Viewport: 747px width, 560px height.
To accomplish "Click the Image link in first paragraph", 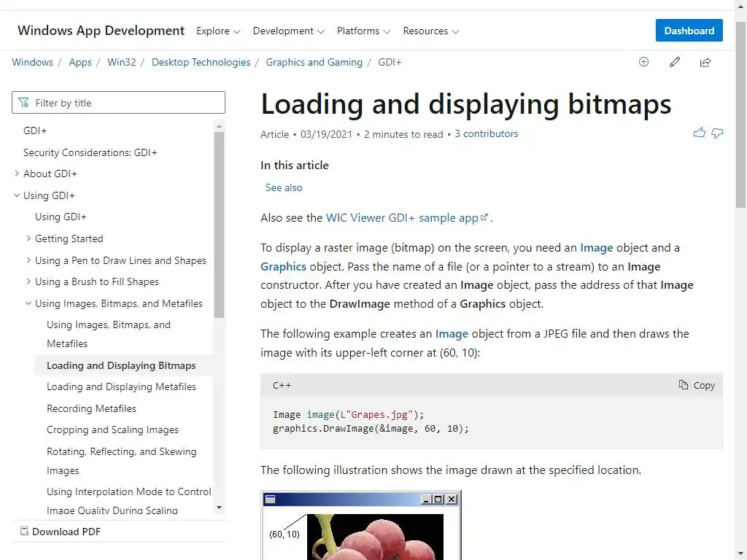I will 597,248.
